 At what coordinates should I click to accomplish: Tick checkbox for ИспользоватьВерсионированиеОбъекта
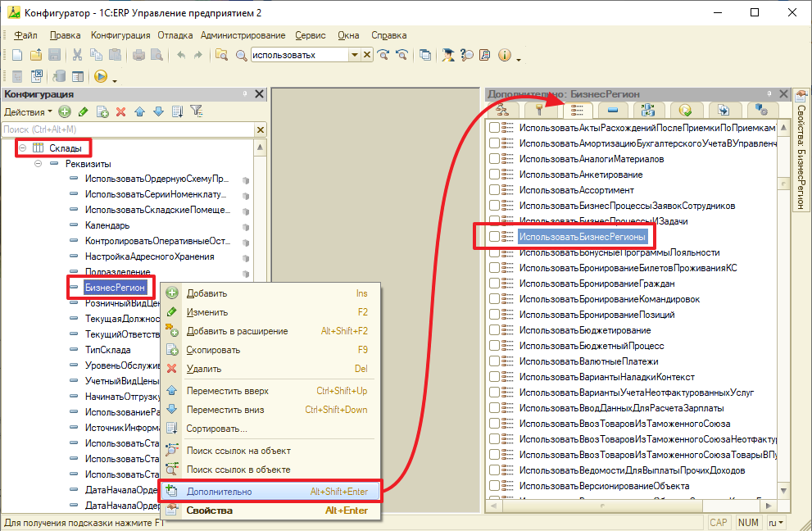(x=495, y=486)
